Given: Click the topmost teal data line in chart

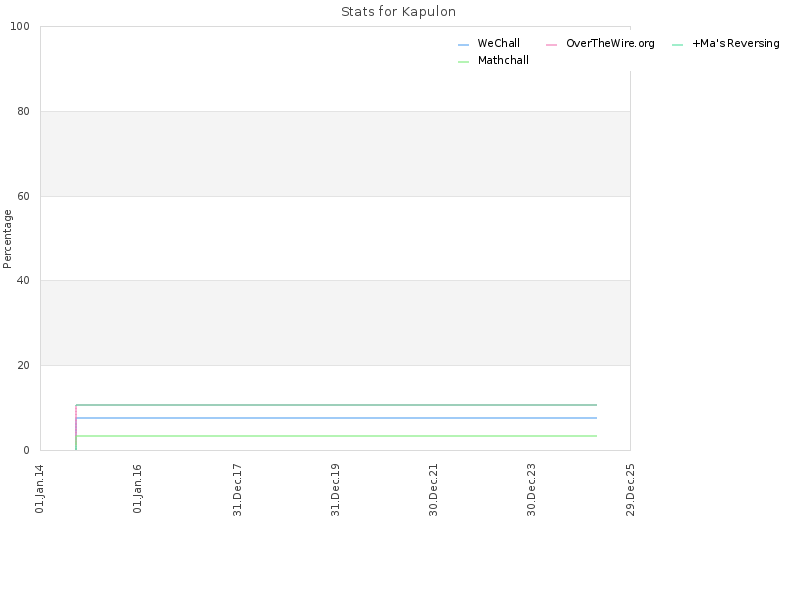Looking at the screenshot, I should (337, 405).
